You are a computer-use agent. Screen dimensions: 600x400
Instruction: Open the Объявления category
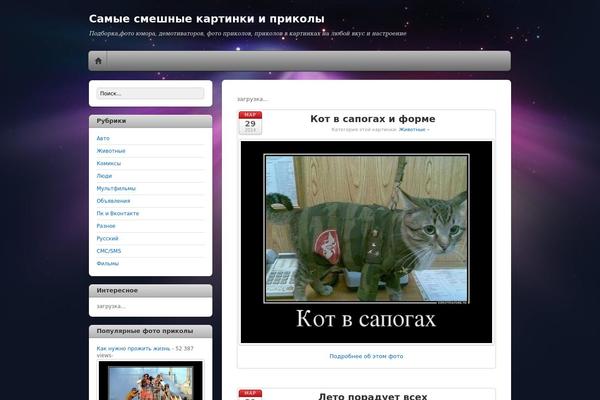(113, 201)
